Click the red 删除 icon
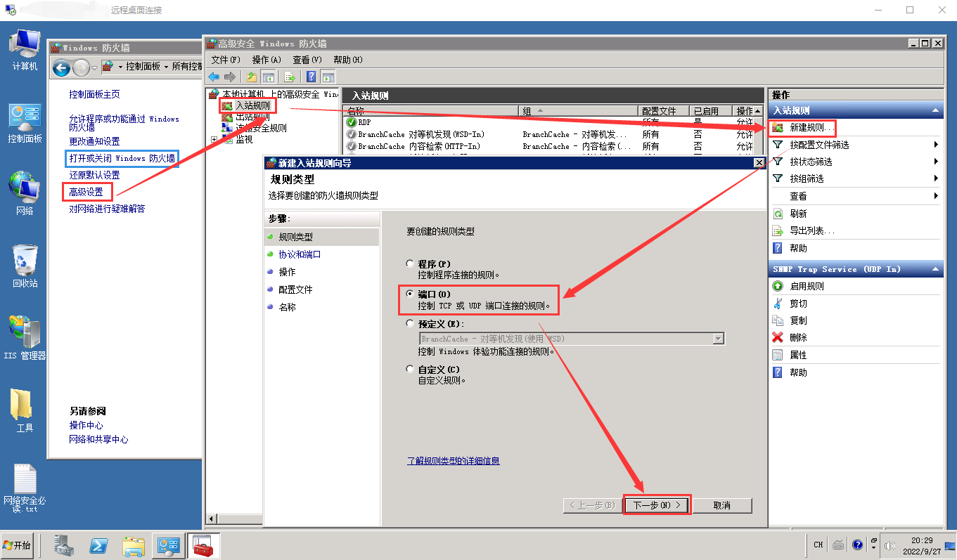The image size is (957, 560). pyautogui.click(x=778, y=337)
